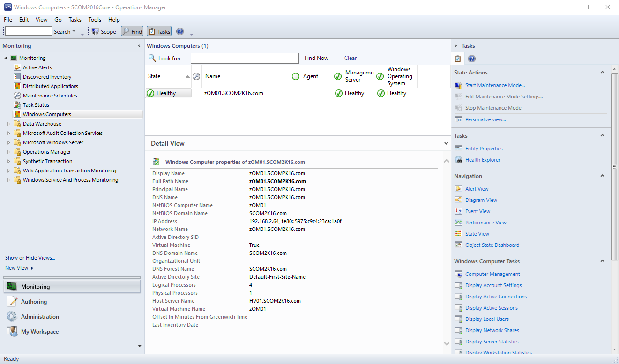Click the Entity Properties icon
This screenshot has width=619, height=364.
tap(458, 149)
